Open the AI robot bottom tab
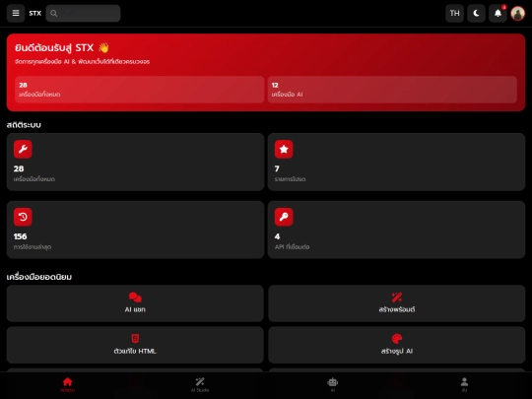 coord(333,385)
